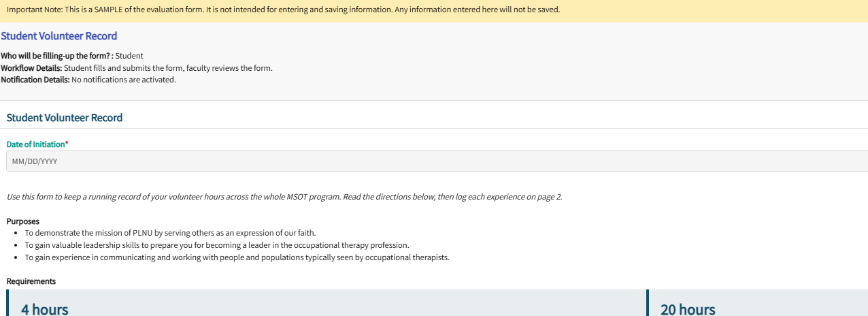
Task: Click the Purposes heading
Action: 23,221
